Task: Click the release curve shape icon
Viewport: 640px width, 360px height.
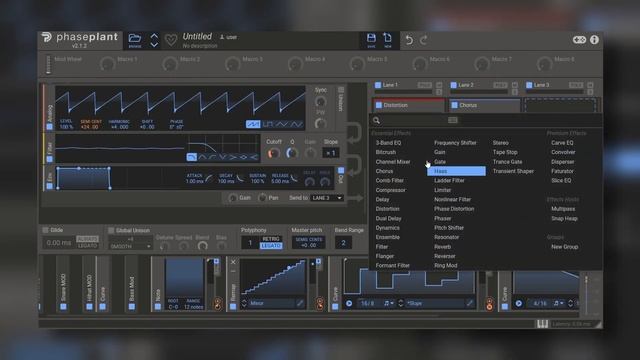Action: 294,178
